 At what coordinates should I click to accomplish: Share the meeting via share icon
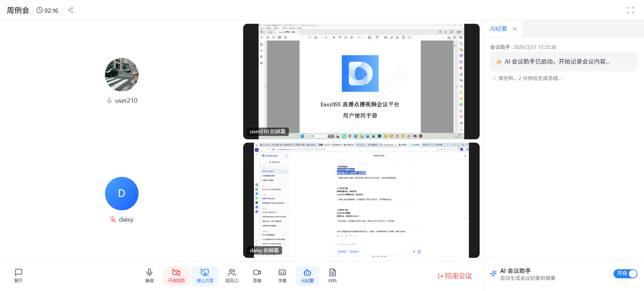tap(70, 10)
